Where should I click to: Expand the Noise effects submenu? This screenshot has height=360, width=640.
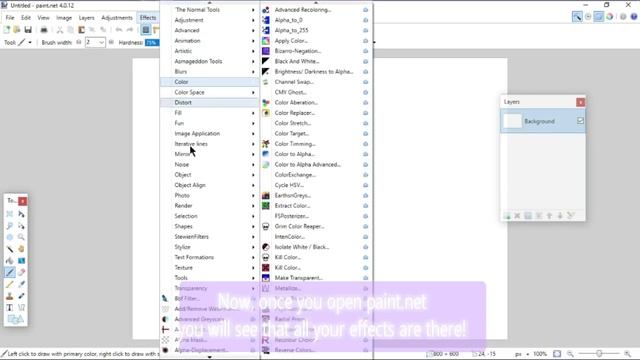[209, 164]
